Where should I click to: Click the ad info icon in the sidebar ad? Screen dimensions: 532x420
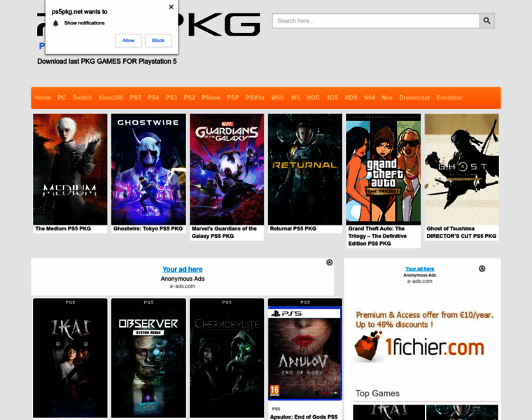tap(482, 269)
